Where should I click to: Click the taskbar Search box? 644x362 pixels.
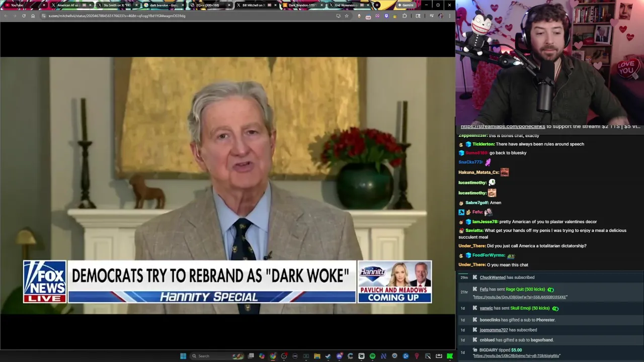coord(217,356)
